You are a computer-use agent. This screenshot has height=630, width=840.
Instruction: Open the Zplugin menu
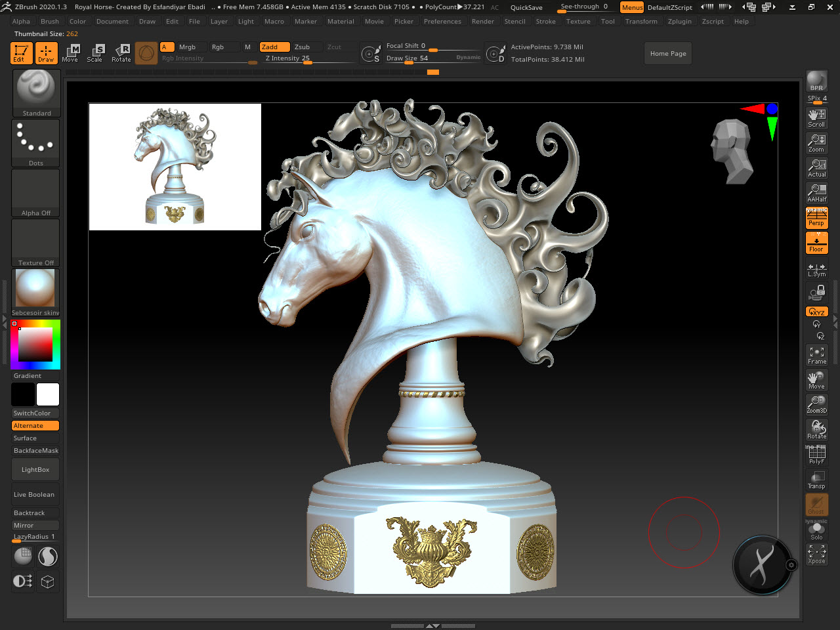[x=679, y=22]
